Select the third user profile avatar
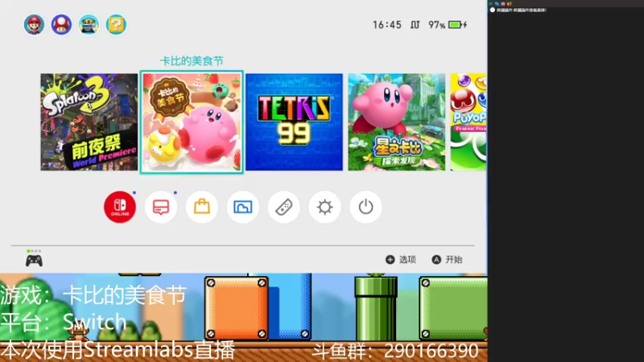Screen dimensions: 644x362 click(89, 25)
